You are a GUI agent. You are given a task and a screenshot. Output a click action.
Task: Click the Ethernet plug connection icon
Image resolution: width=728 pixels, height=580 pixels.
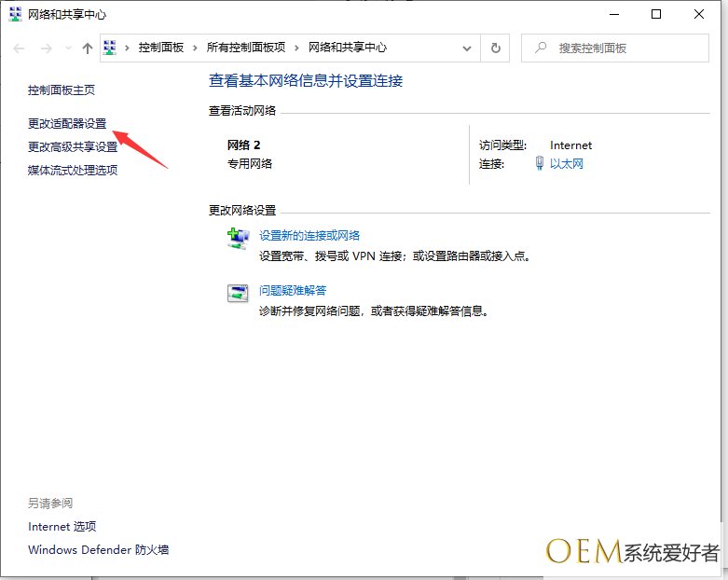[x=540, y=163]
